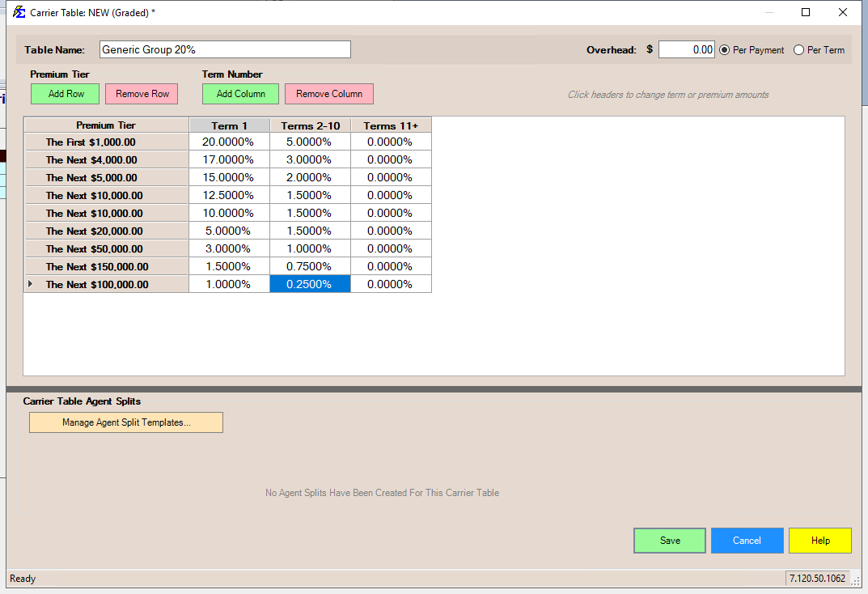The height and width of the screenshot is (594, 868).
Task: Click the Remove Column button
Action: click(x=328, y=94)
